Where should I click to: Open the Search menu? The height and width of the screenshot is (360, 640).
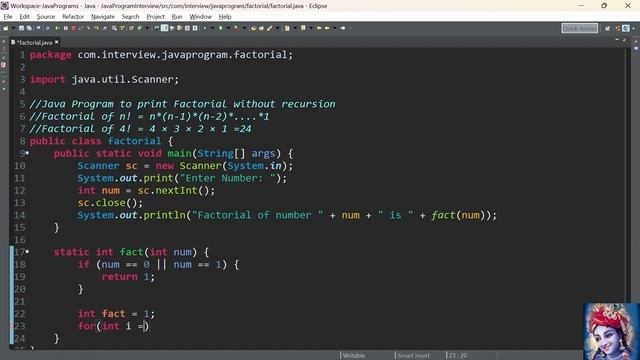[130, 17]
